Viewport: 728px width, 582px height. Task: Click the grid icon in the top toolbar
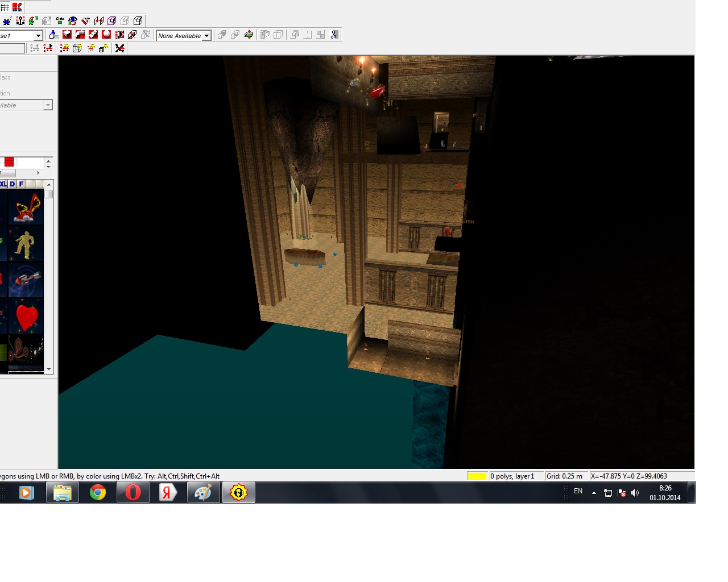[x=5, y=7]
